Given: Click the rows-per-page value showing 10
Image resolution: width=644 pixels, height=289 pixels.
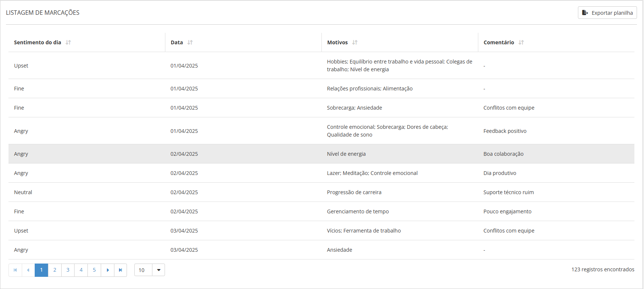Looking at the screenshot, I should 143,270.
